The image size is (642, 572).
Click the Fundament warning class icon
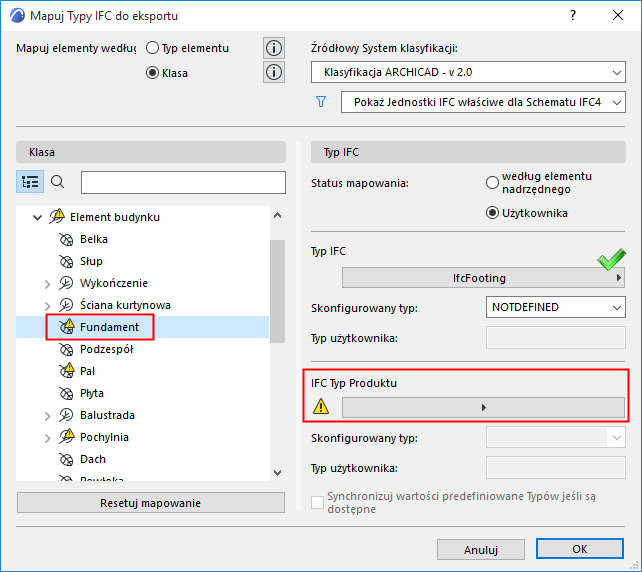click(67, 326)
